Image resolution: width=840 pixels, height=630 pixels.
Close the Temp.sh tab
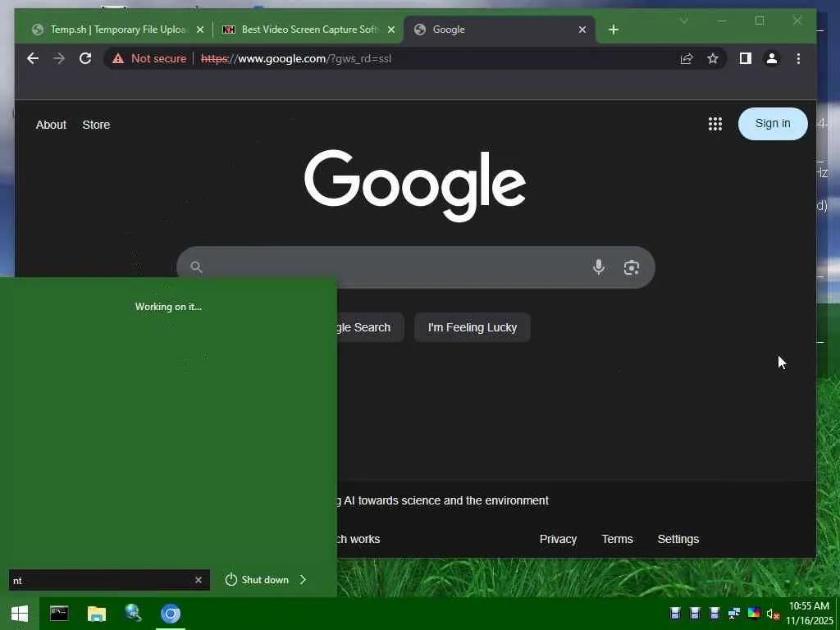[x=200, y=30]
